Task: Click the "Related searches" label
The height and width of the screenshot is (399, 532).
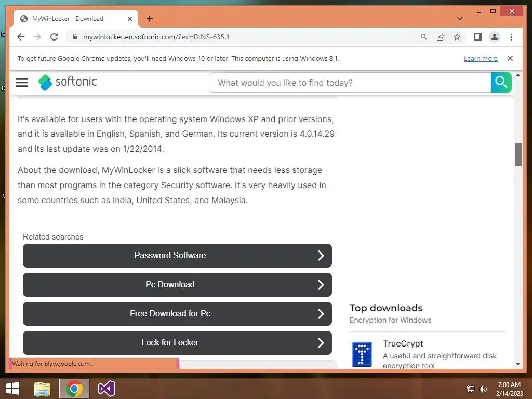Action: coord(53,237)
